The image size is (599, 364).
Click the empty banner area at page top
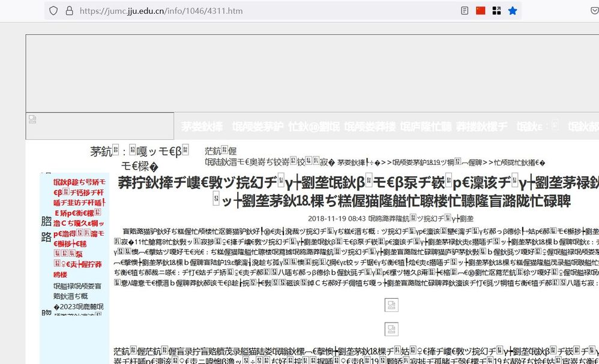coord(312,73)
